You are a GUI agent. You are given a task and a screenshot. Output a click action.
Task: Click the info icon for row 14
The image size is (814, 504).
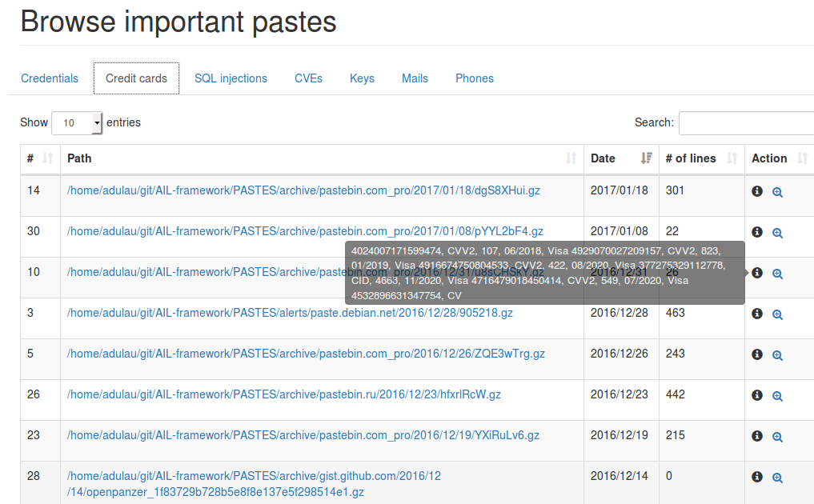pos(757,192)
